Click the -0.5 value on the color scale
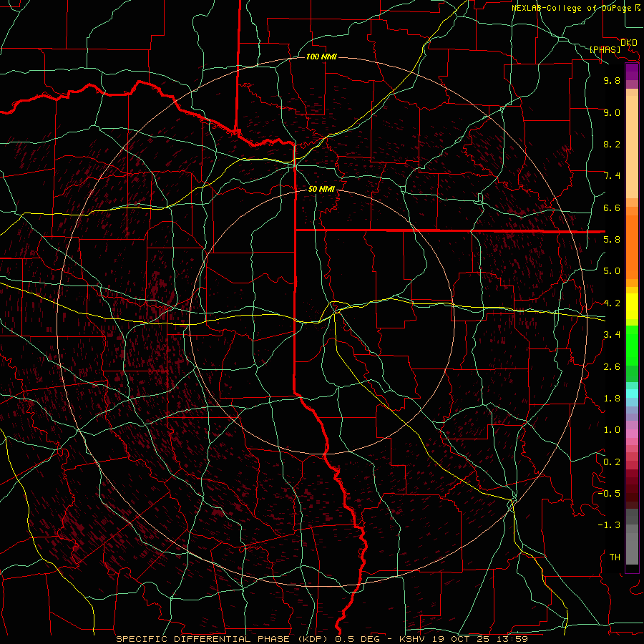Viewport: 644px width, 644px height. [x=609, y=494]
